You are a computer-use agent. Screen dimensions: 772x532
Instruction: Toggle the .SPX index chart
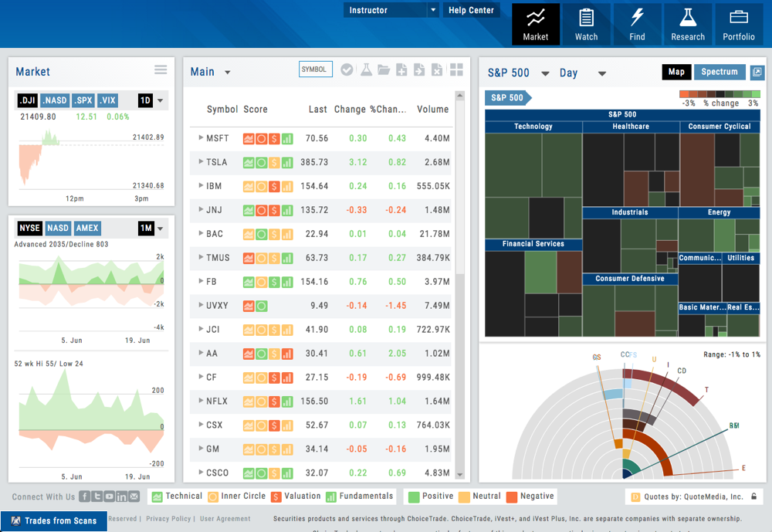pyautogui.click(x=83, y=100)
